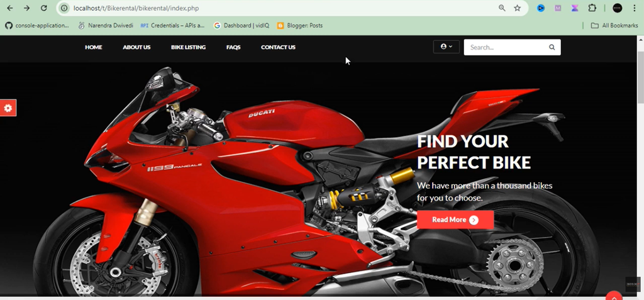The height and width of the screenshot is (300, 644).
Task: Expand the user account dropdown
Action: pyautogui.click(x=446, y=47)
